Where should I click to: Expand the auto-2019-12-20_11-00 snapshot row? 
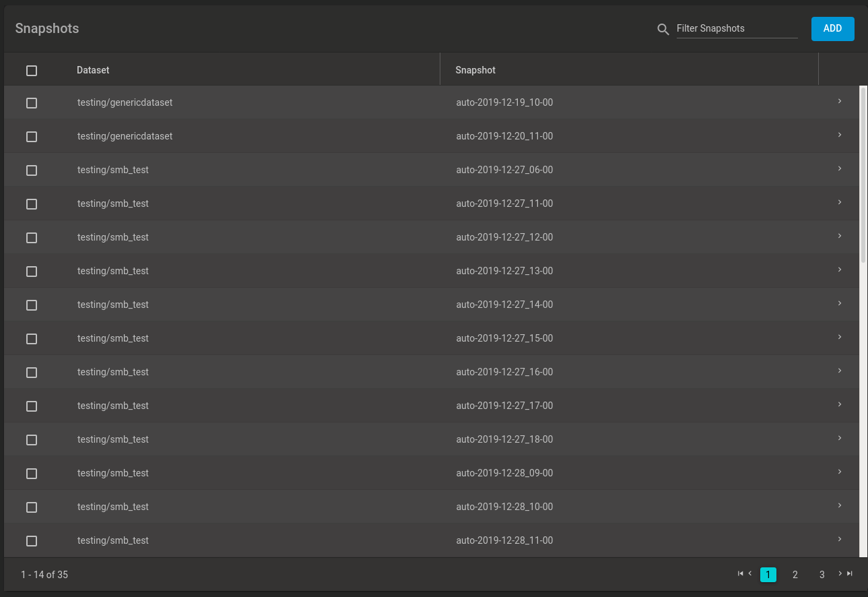pos(840,135)
